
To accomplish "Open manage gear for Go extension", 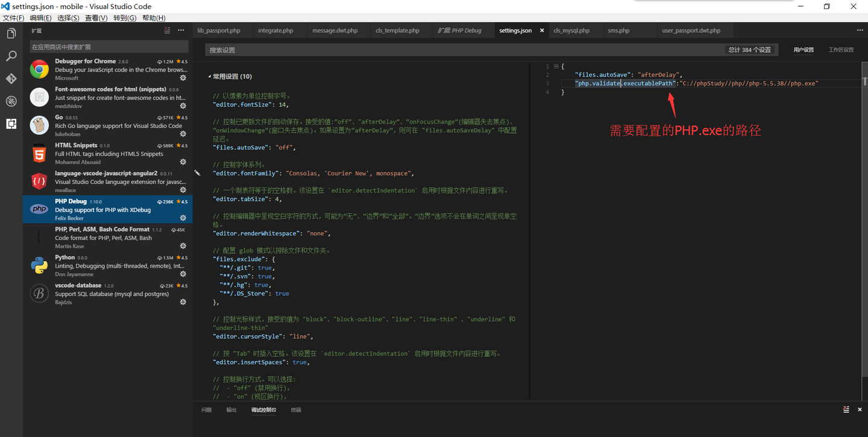I will pyautogui.click(x=183, y=134).
